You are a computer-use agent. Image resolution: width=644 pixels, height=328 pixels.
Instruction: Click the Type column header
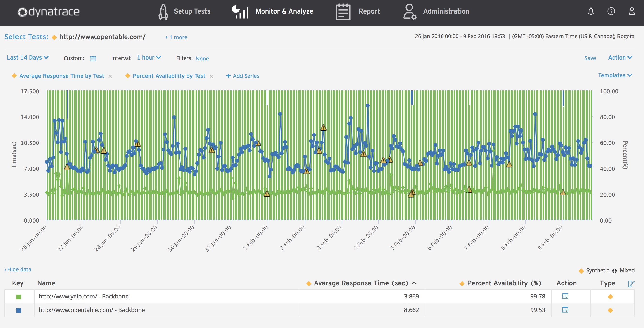pyautogui.click(x=607, y=283)
